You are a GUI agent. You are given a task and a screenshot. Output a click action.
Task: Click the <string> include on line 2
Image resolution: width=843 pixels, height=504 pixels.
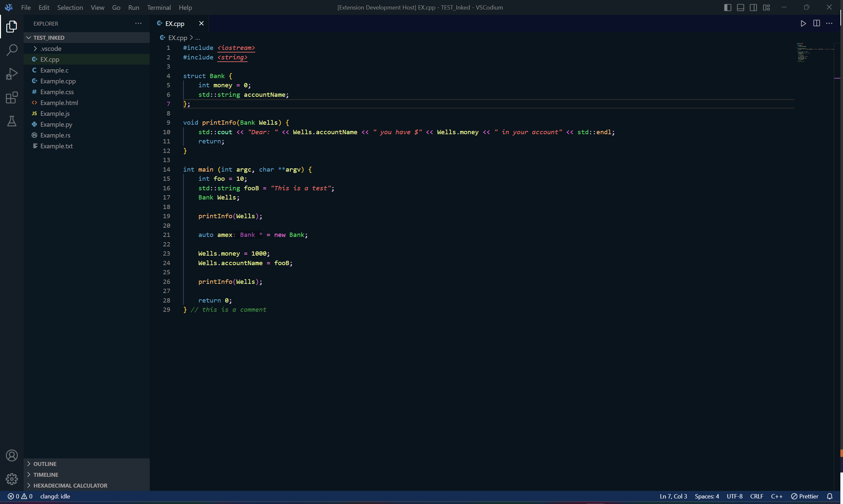[232, 57]
